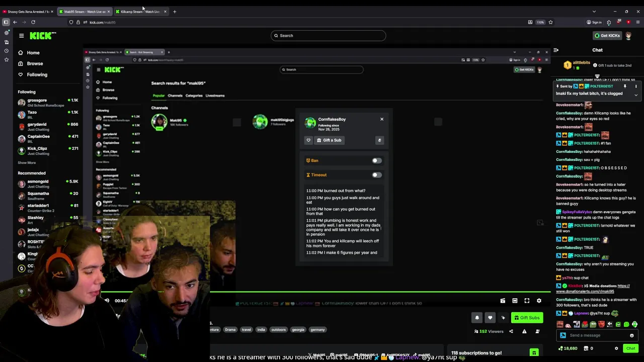Click Gift a Sub in user card
644x362 pixels.
(329, 140)
